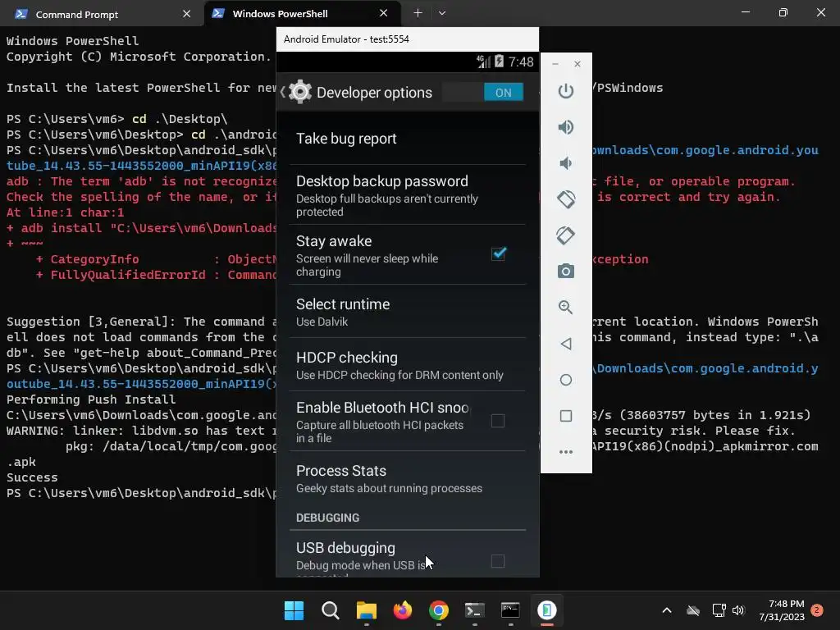Open HDCP checking setting
The height and width of the screenshot is (630, 840).
[407, 365]
